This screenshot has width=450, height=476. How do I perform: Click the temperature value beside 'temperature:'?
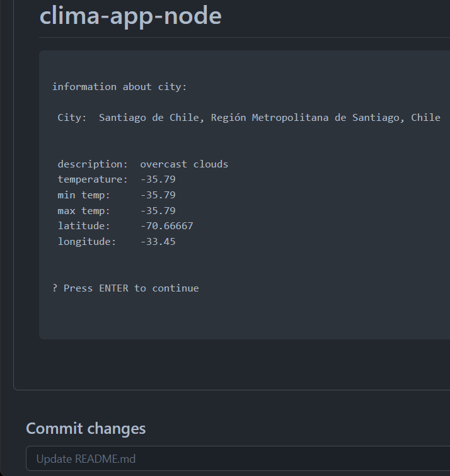tap(158, 179)
